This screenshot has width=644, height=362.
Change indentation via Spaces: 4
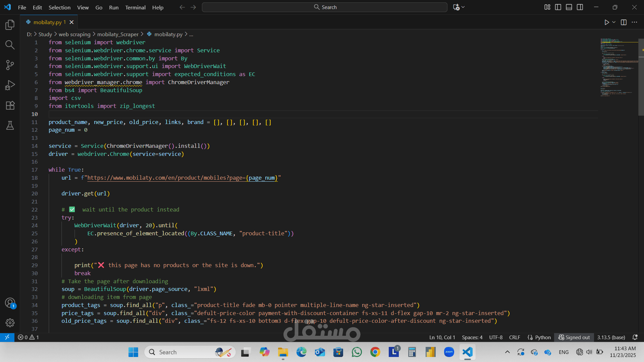point(472,337)
